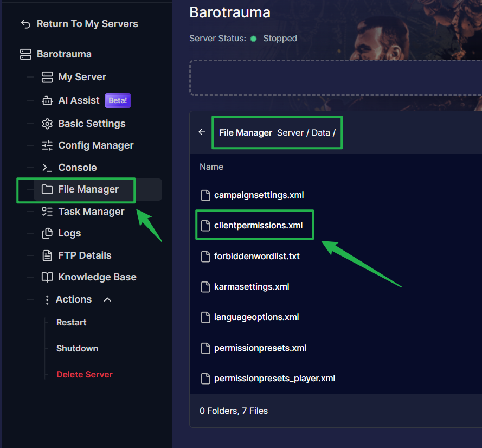Image resolution: width=482 pixels, height=448 pixels.
Task: Click the gear icon for Basic Settings
Action: [x=47, y=124]
